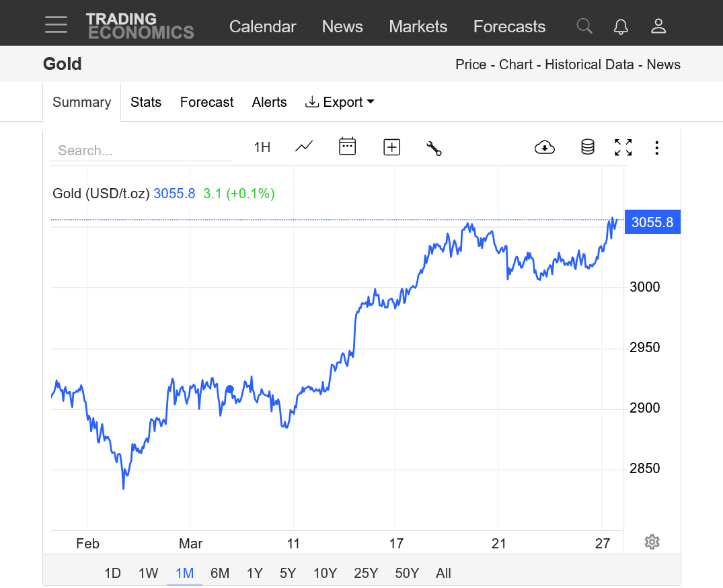Open chart settings gear
Screen dimensions: 723x588
click(651, 542)
